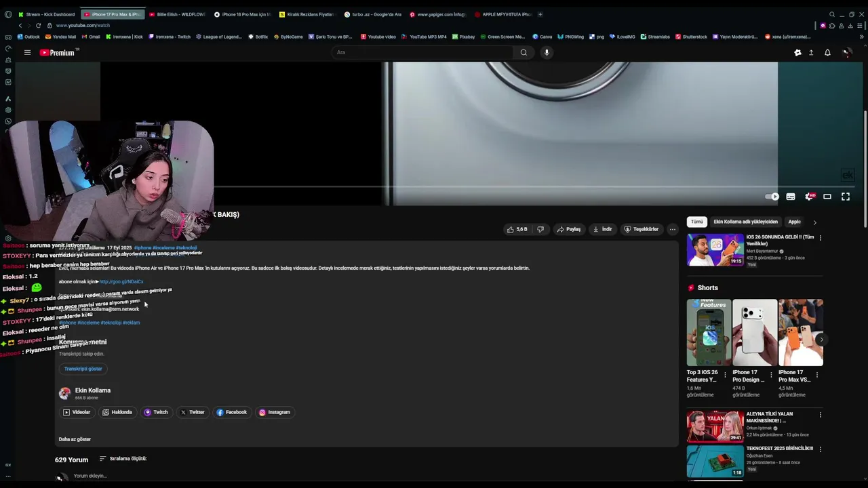This screenshot has height=488, width=868.
Task: Open options for ALEYNA TİLKİ YALAN MAKİNESİNDE video
Action: [x=820, y=415]
